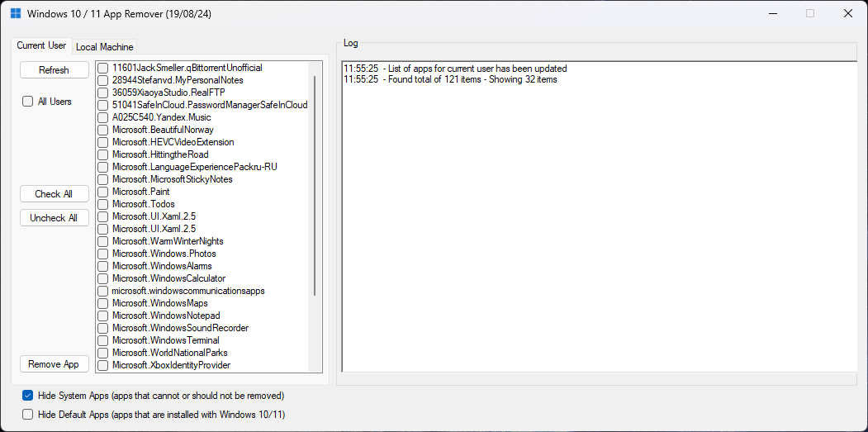
Task: Click the Uncheck All button
Action: pos(55,218)
